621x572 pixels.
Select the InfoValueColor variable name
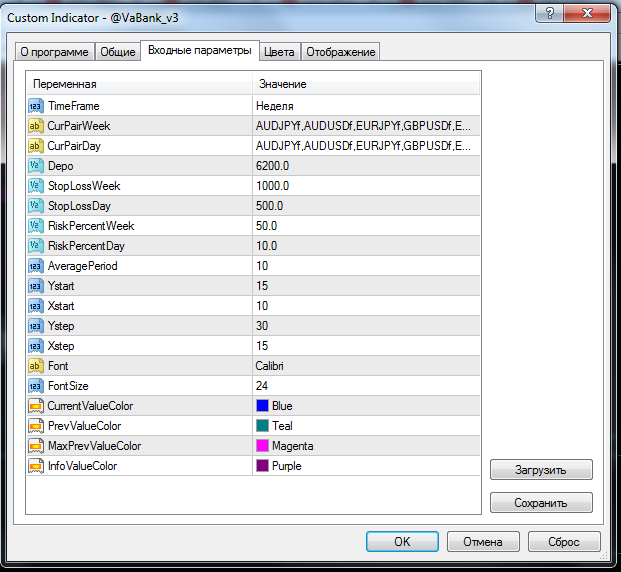pos(82,466)
